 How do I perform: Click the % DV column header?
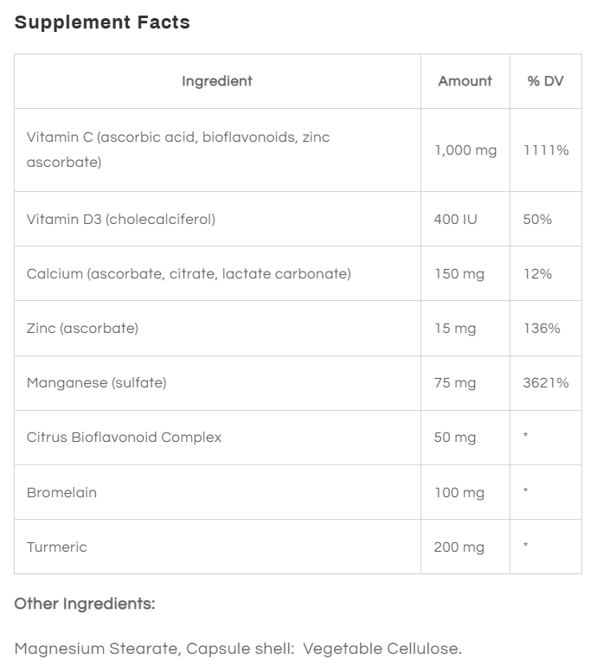545,81
